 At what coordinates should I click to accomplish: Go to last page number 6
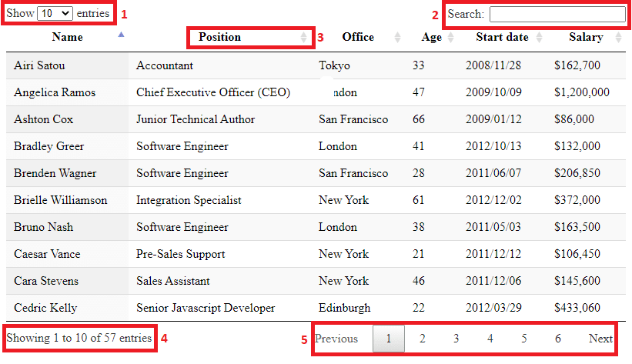pos(558,339)
